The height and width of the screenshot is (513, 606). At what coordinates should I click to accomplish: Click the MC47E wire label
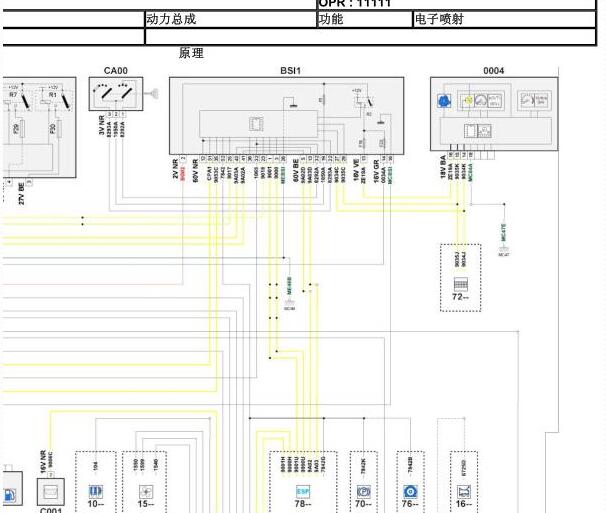pos(504,233)
